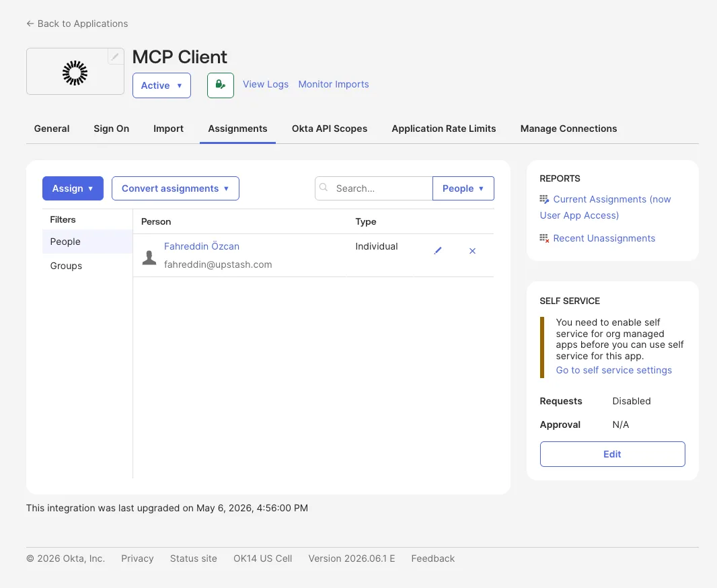Open the Manage Connections tab
Image resolution: width=717 pixels, height=588 pixels.
click(568, 128)
